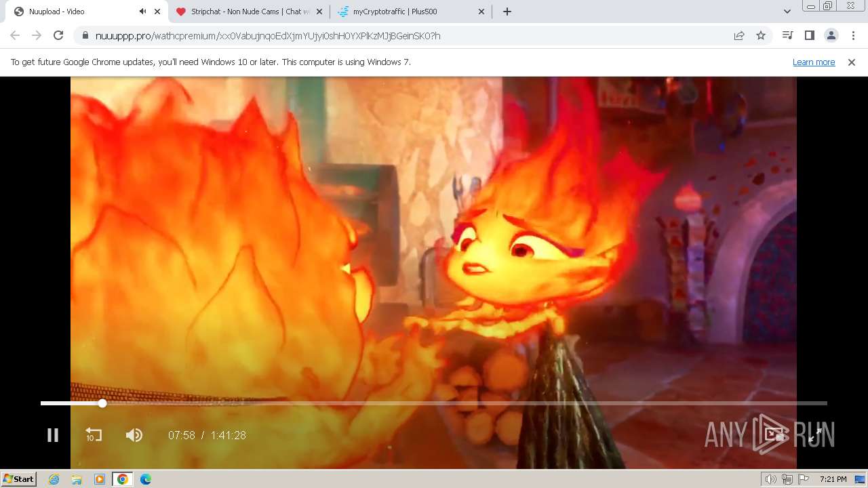Restore down the Chrome window

coord(828,6)
